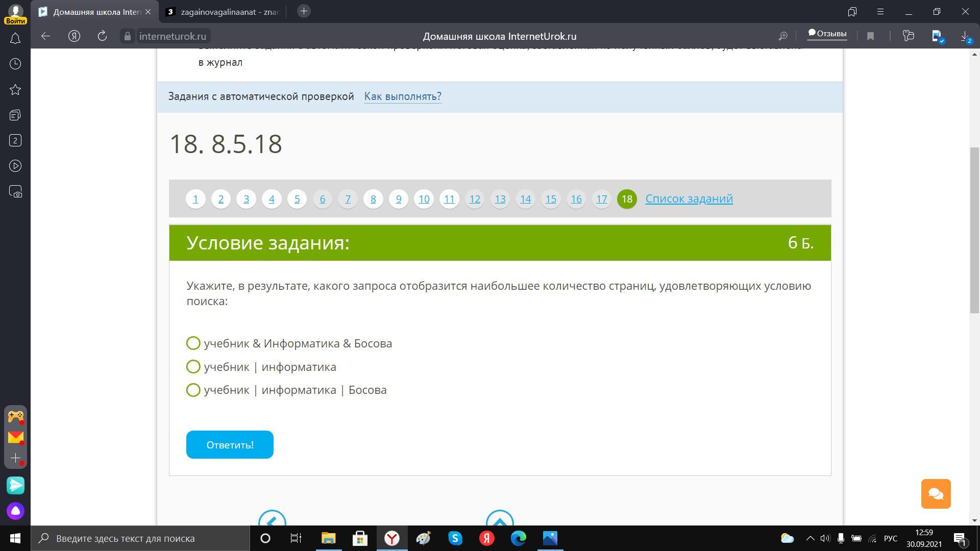The height and width of the screenshot is (551, 980).
Task: Open favorites star icon in sidebar
Action: [15, 90]
